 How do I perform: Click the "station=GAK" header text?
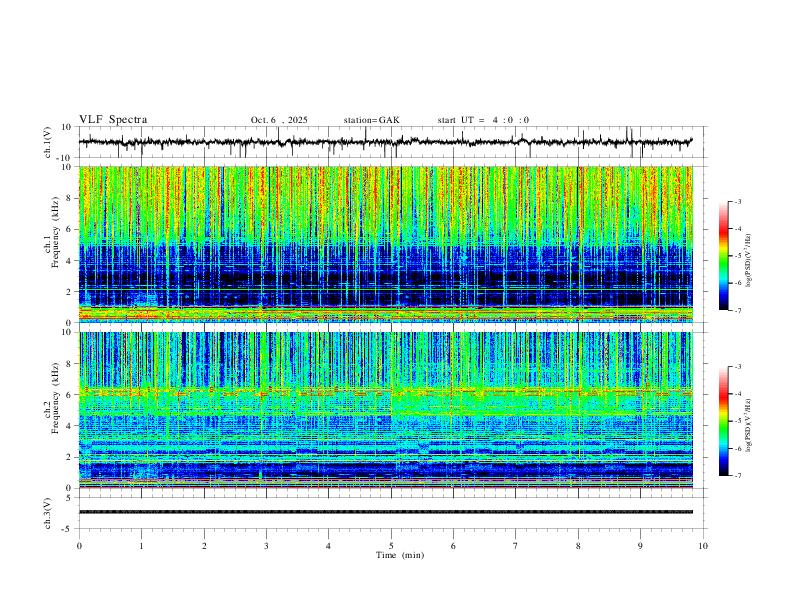(x=371, y=120)
